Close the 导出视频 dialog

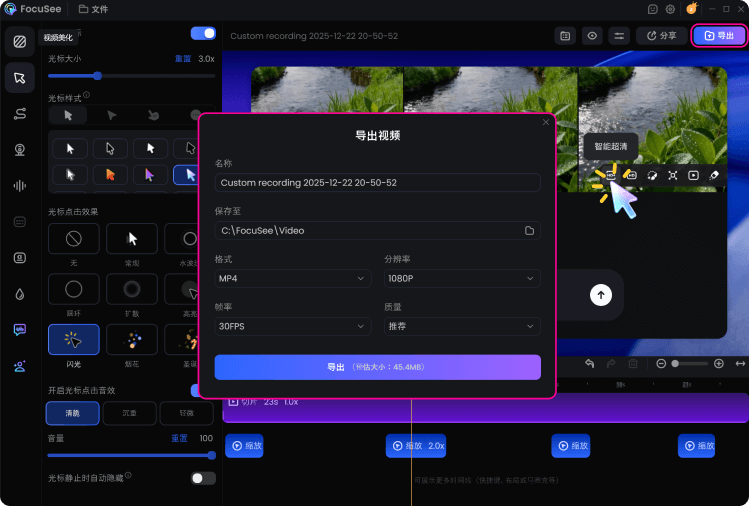(x=546, y=122)
